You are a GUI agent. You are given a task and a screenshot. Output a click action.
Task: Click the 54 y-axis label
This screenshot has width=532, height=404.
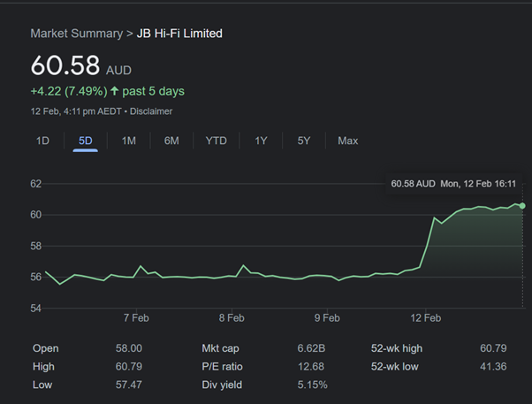(36, 309)
